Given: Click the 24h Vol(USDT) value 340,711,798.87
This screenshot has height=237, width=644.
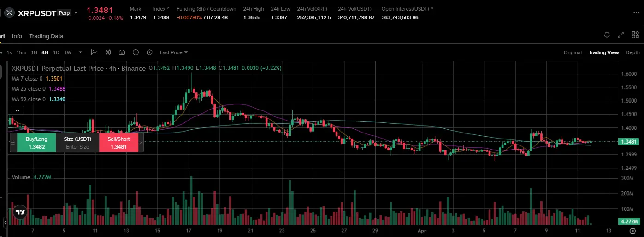Looking at the screenshot, I should click(356, 17).
